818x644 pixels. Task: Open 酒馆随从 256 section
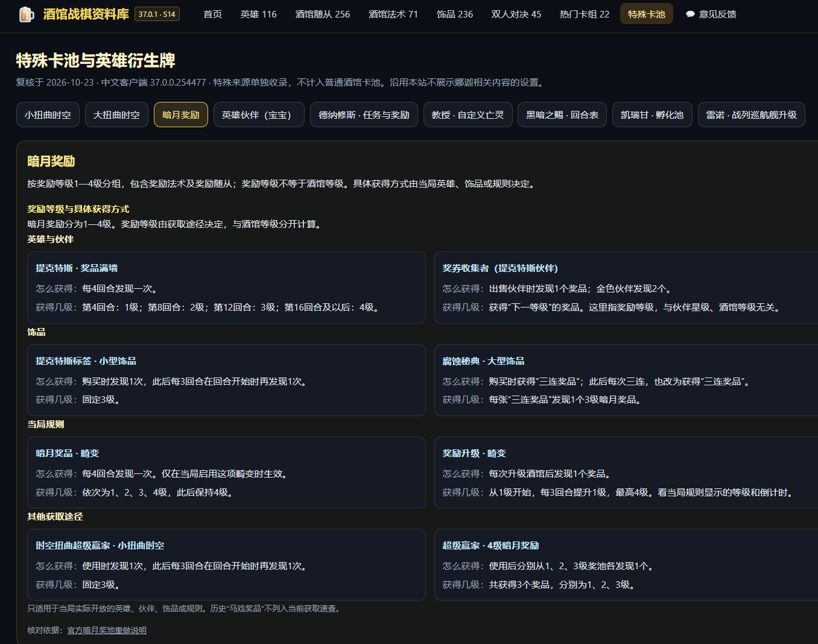323,14
